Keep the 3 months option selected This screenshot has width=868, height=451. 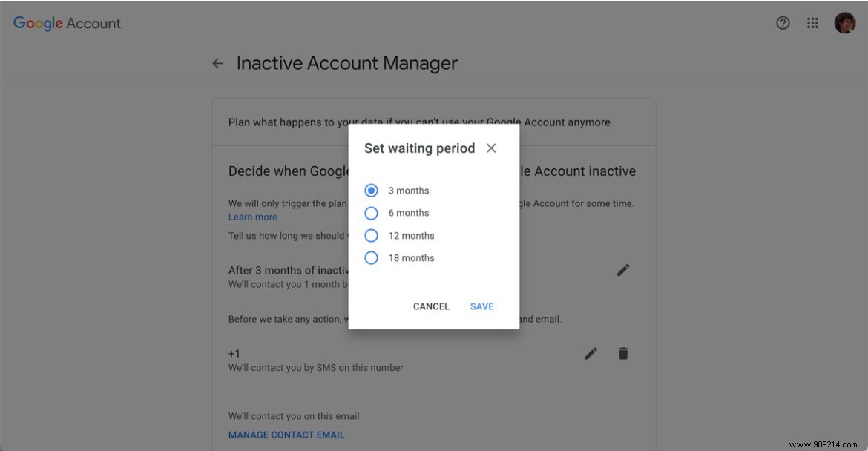click(x=371, y=191)
